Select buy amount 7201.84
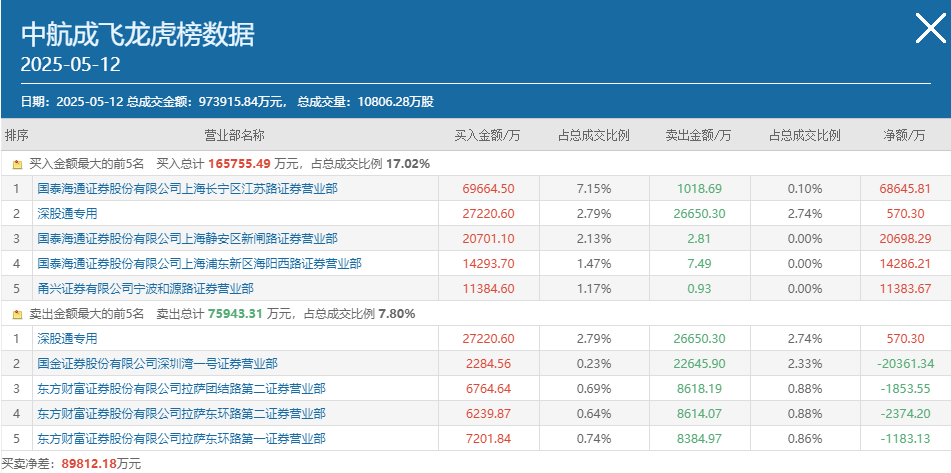The image size is (951, 473). [488, 438]
